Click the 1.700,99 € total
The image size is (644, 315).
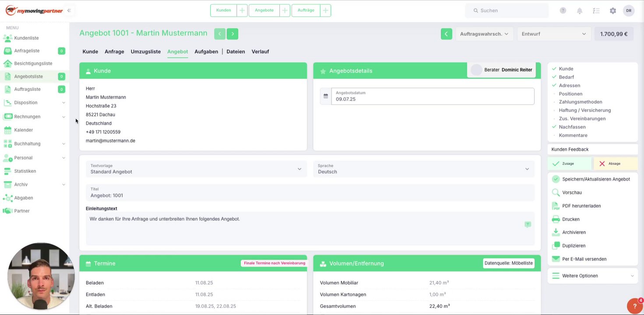click(614, 34)
